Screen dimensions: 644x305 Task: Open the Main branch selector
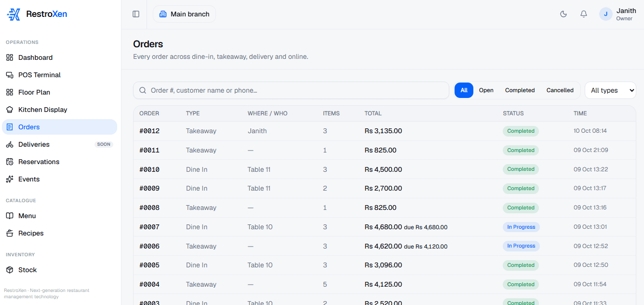[x=184, y=14]
